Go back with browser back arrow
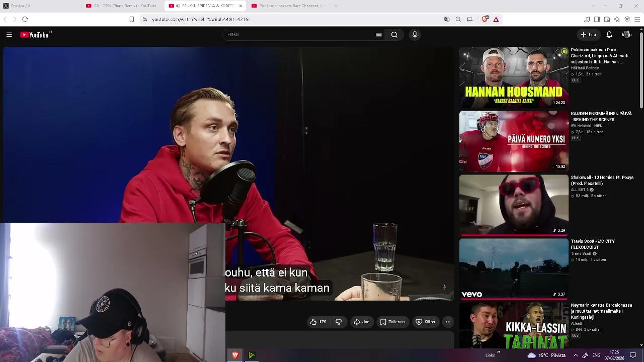 (5, 19)
